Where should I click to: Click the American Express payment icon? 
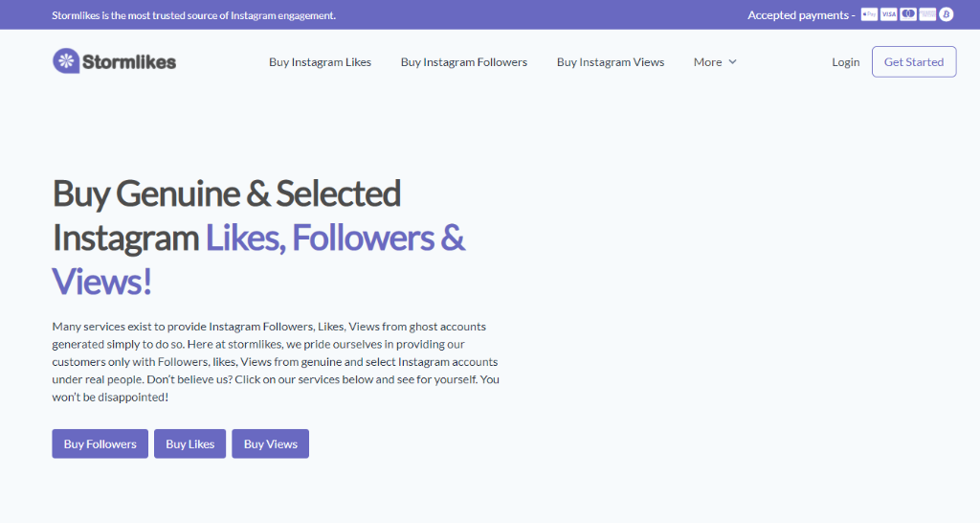tap(927, 14)
